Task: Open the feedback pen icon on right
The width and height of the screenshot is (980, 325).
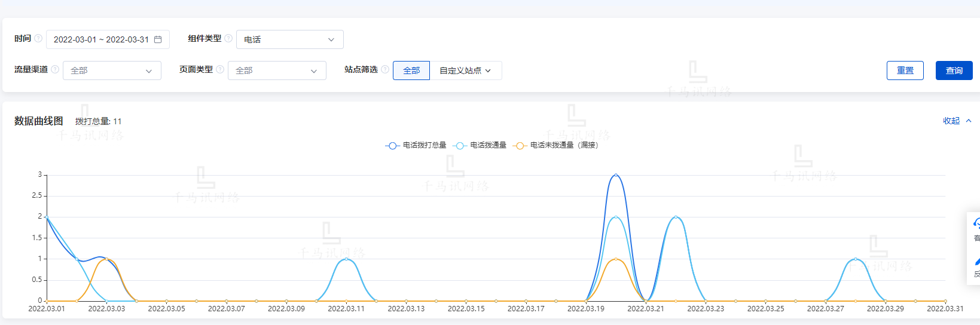Action: tap(976, 261)
